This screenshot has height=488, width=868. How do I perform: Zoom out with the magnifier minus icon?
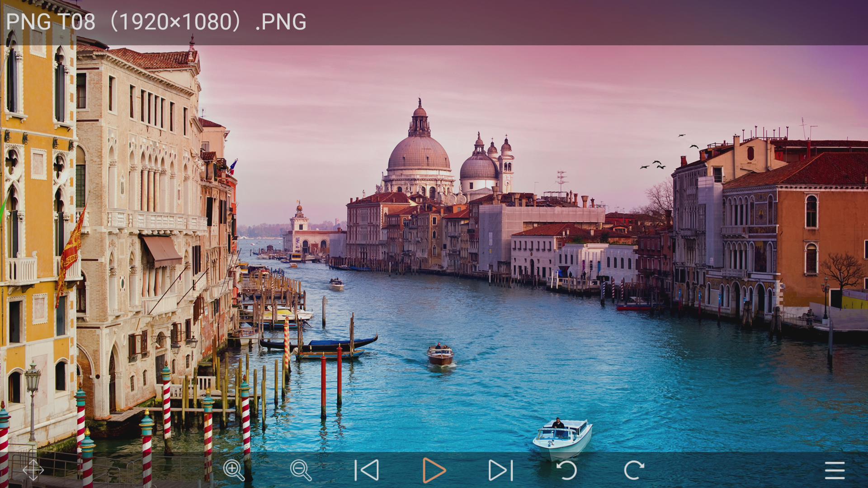pos(301,470)
